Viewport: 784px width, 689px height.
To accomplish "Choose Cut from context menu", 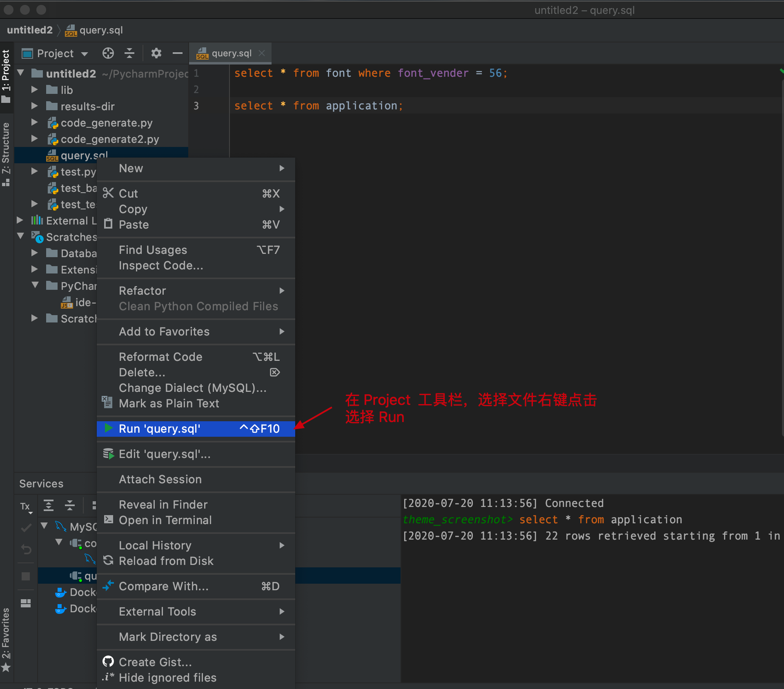I will (196, 193).
